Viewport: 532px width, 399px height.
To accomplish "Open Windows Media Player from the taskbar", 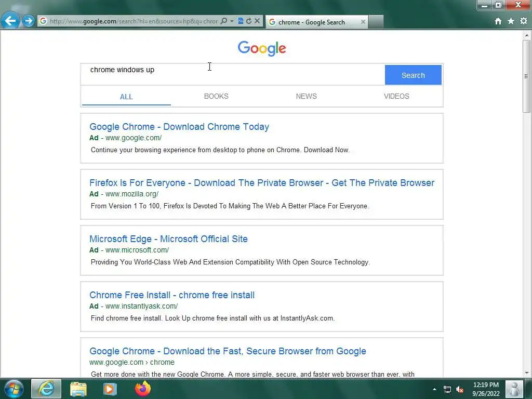I will click(x=109, y=389).
